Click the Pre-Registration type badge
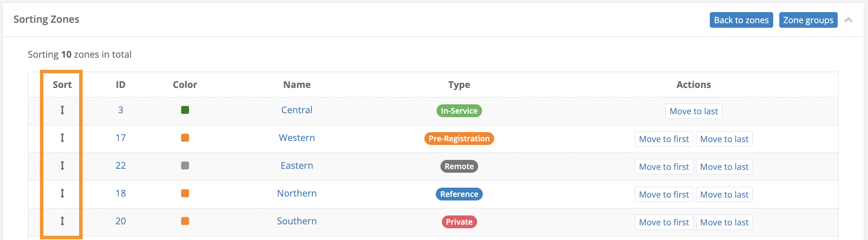Viewport: 868px width, 240px height. (x=459, y=139)
